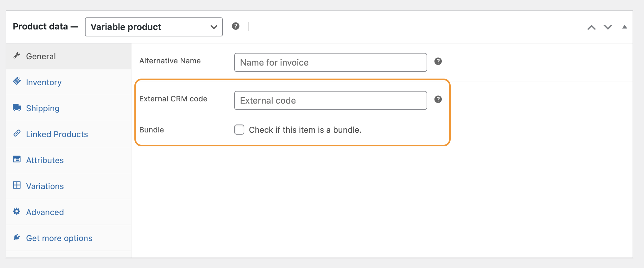Click the Shipping truck icon
The image size is (644, 268).
(x=17, y=107)
